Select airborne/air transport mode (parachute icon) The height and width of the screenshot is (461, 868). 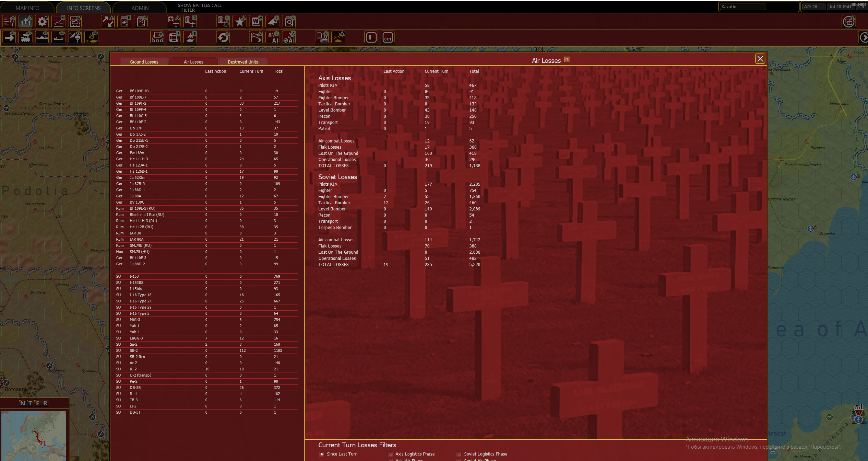point(75,37)
